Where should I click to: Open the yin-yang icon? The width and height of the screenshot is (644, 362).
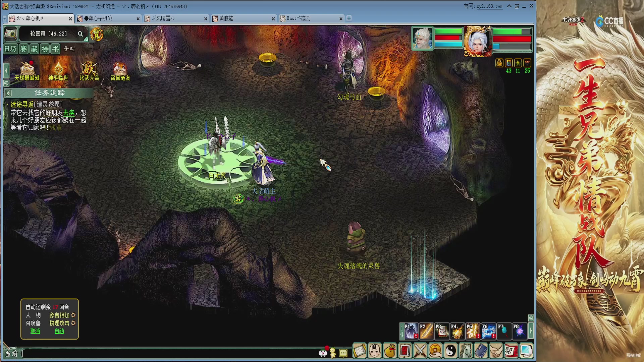450,351
